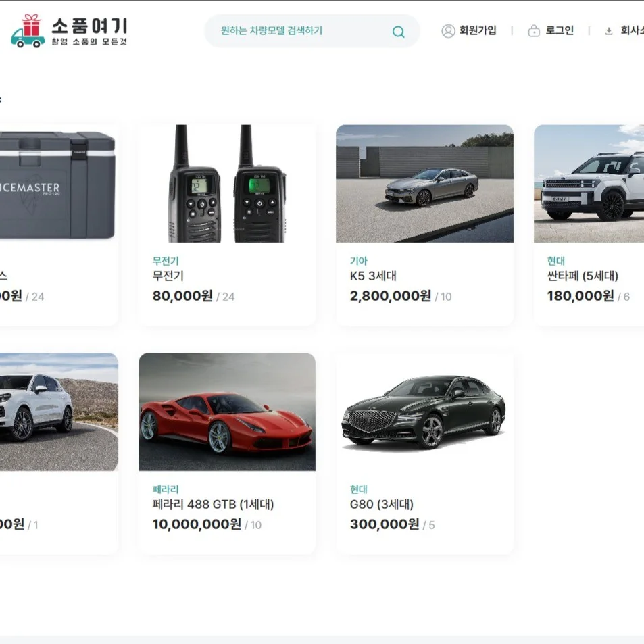Click the 무전기 product name
The height and width of the screenshot is (644, 644).
168,276
